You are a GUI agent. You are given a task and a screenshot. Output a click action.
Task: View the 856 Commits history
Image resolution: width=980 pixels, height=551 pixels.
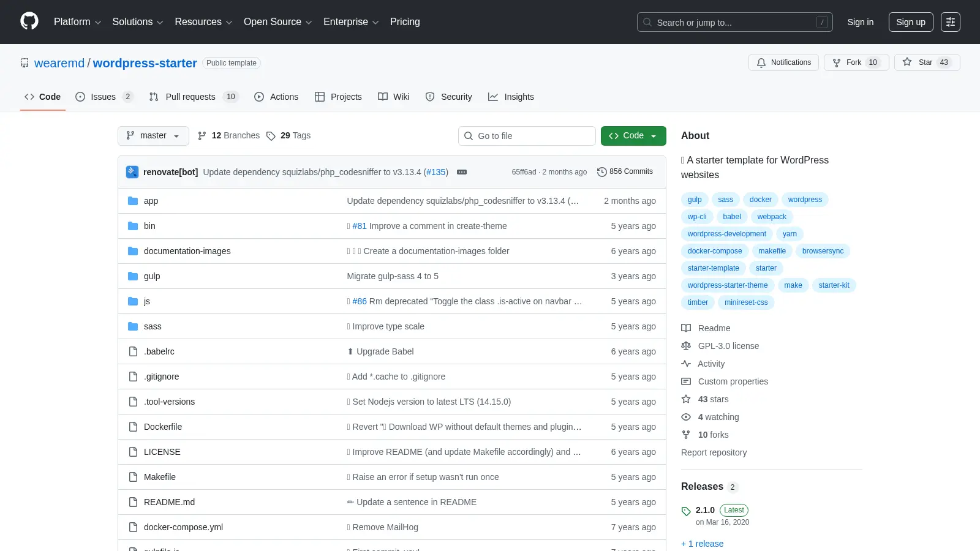pos(625,171)
